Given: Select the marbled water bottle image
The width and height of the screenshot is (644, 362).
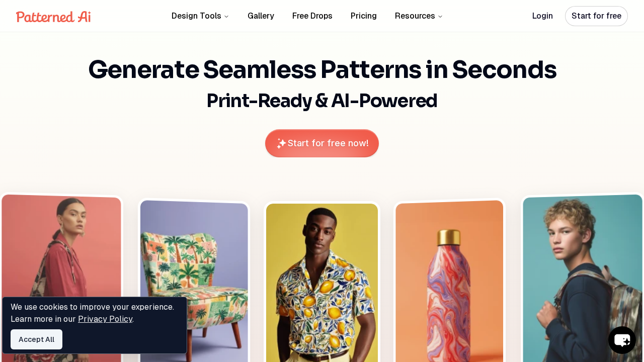Looking at the screenshot, I should 450,281.
